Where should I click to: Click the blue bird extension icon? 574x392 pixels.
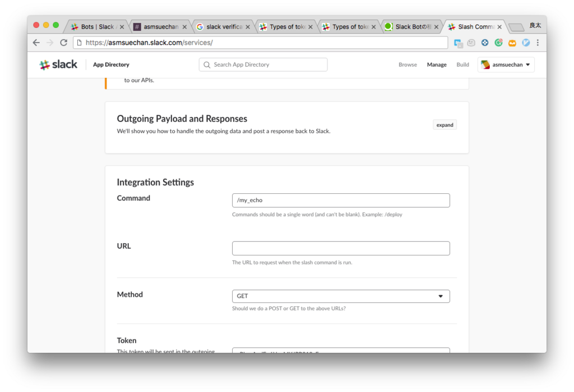click(x=526, y=43)
